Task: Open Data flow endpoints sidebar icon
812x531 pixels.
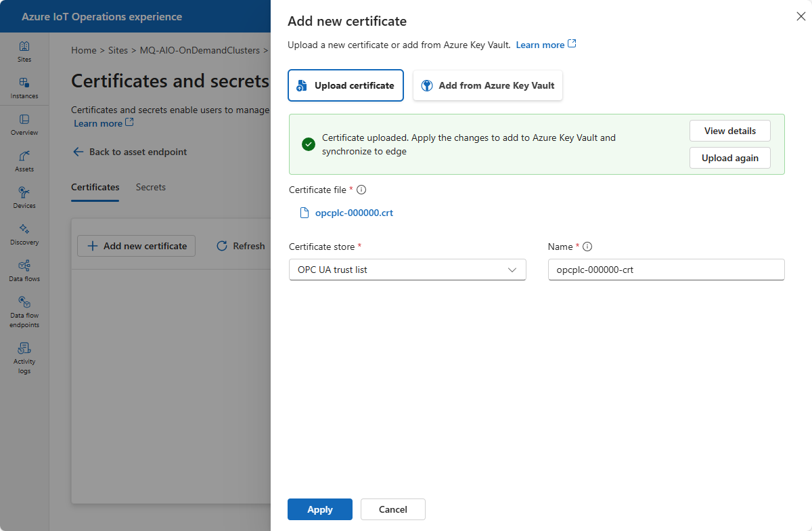Action: click(x=24, y=312)
